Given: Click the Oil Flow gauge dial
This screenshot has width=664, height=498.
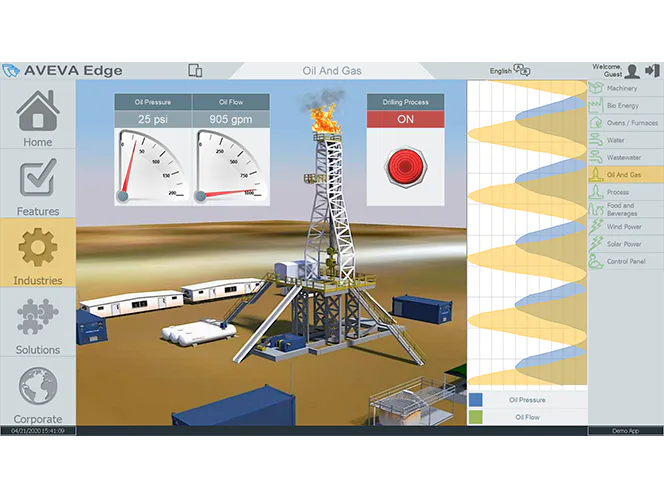Looking at the screenshot, I should 231,166.
